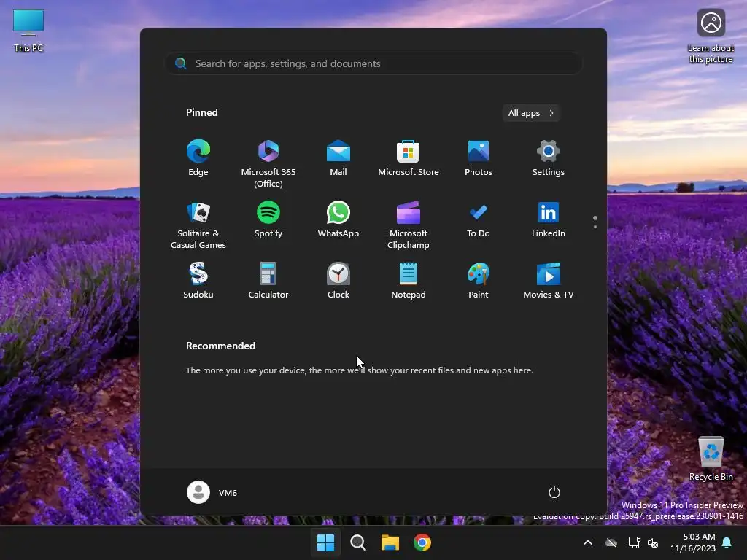This screenshot has height=560, width=747.
Task: Open the power options button
Action: (x=554, y=492)
